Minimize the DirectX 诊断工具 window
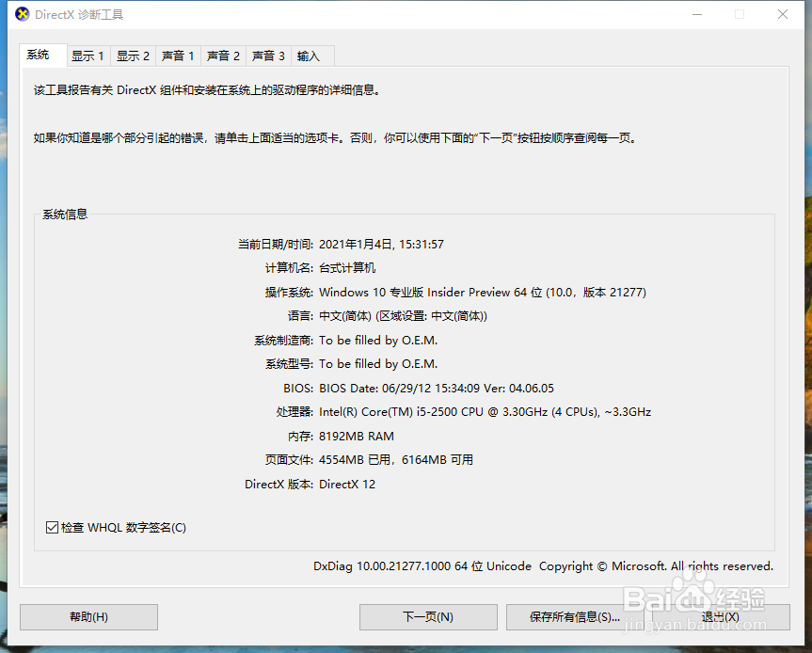The width and height of the screenshot is (812, 653). coord(696,14)
